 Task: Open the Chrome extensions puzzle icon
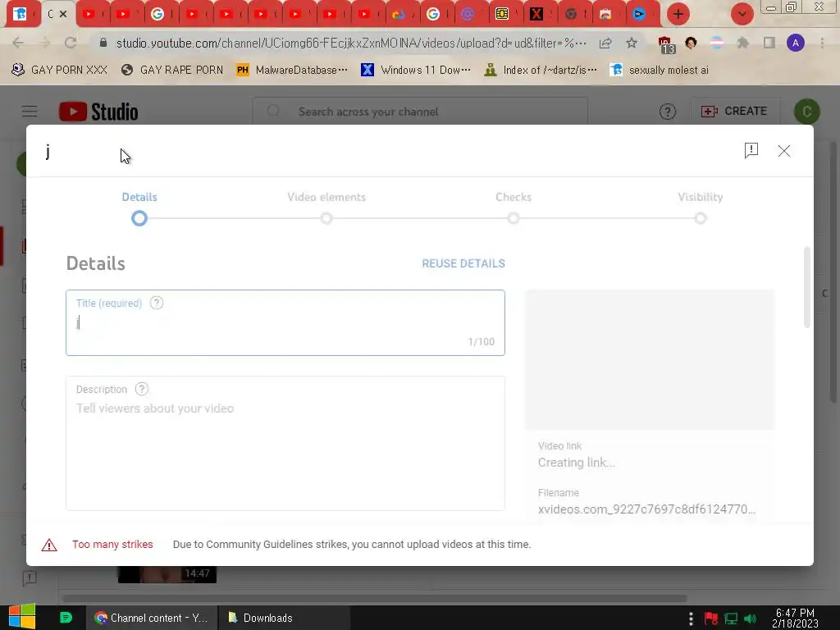[742, 43]
